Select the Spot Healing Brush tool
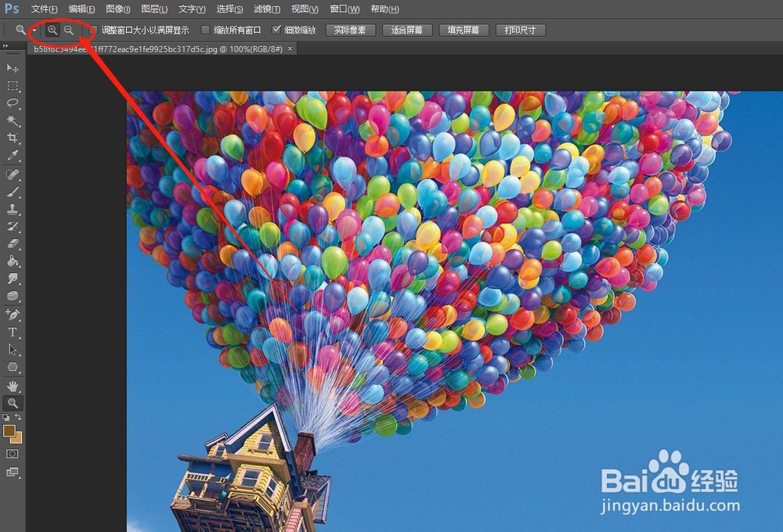 pos(13,174)
